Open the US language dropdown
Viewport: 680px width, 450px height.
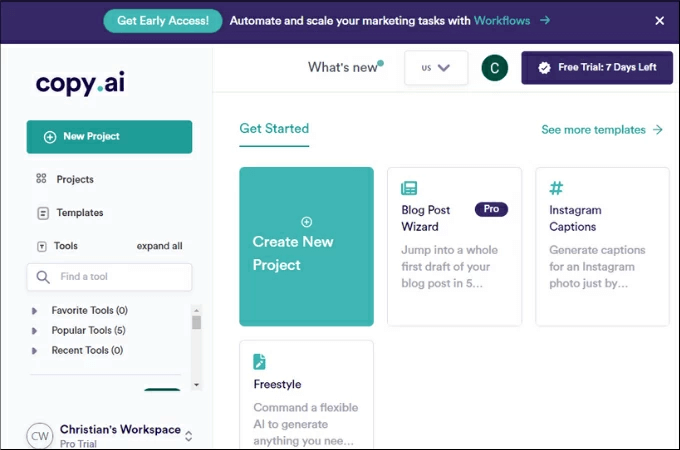436,68
